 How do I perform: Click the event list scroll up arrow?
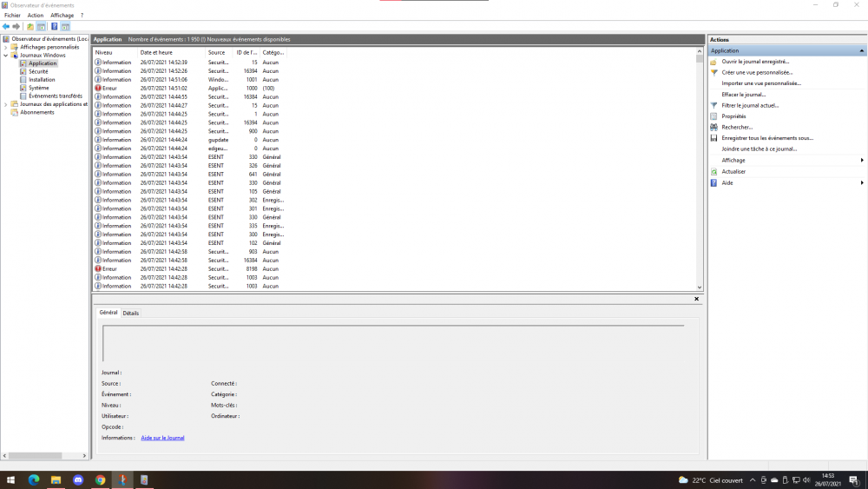click(x=700, y=51)
